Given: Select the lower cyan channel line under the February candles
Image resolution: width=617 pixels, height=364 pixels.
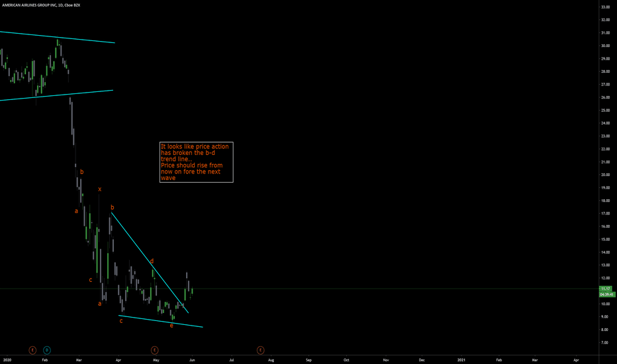Looking at the screenshot, I should coord(56,95).
